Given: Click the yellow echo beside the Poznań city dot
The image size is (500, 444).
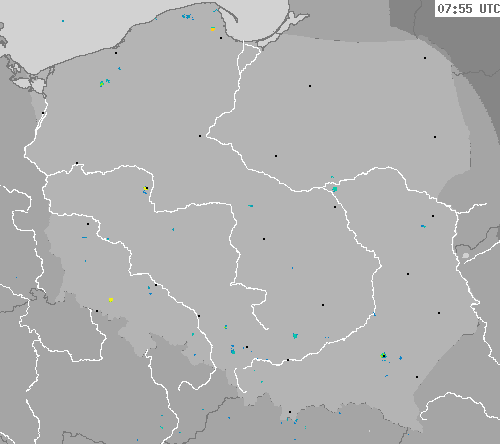Looking at the screenshot, I should [146, 189].
